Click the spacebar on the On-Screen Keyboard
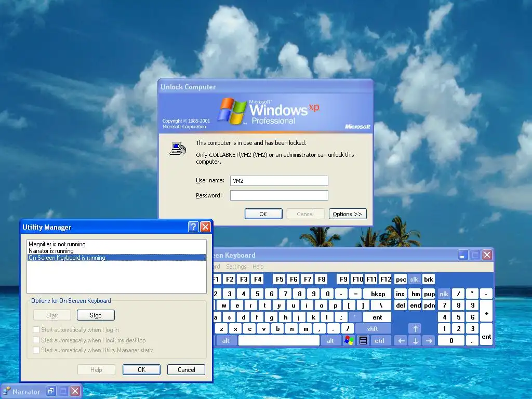 tap(279, 340)
